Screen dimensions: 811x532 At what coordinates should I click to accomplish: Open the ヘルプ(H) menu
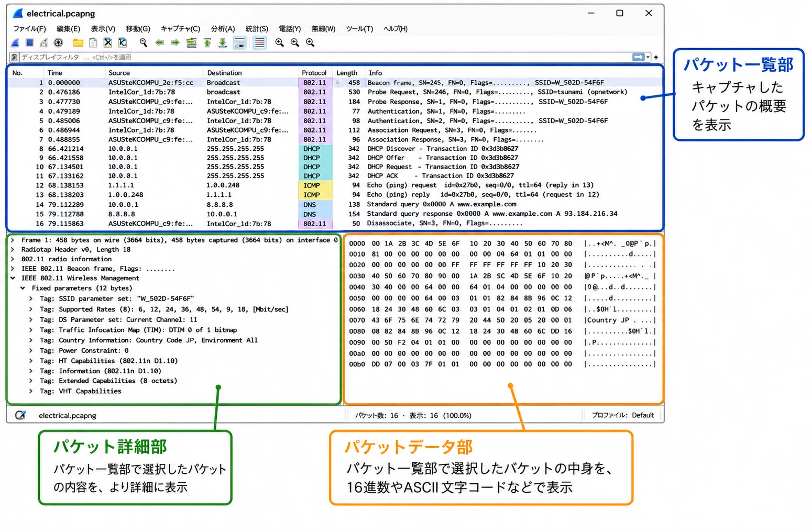pyautogui.click(x=396, y=29)
